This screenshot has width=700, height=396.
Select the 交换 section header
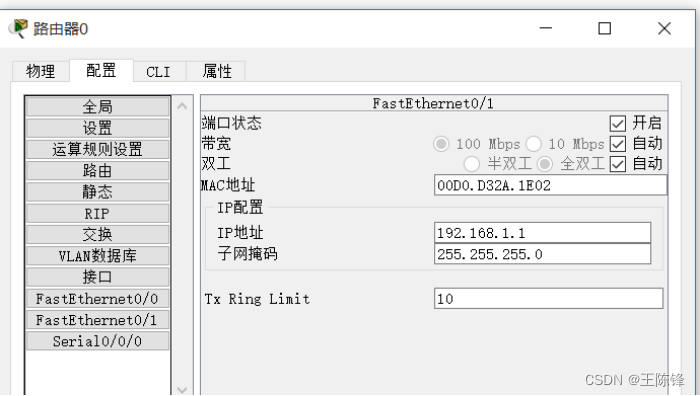coord(97,234)
